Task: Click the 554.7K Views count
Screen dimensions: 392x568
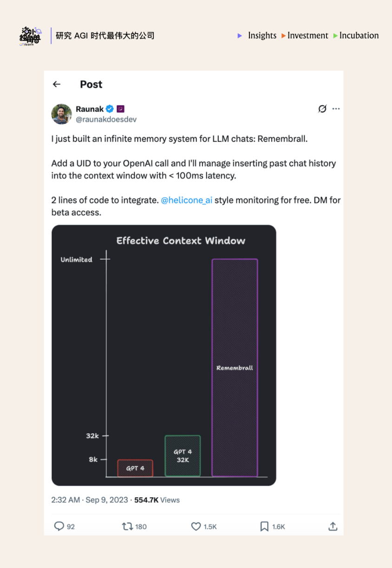Action: point(157,500)
